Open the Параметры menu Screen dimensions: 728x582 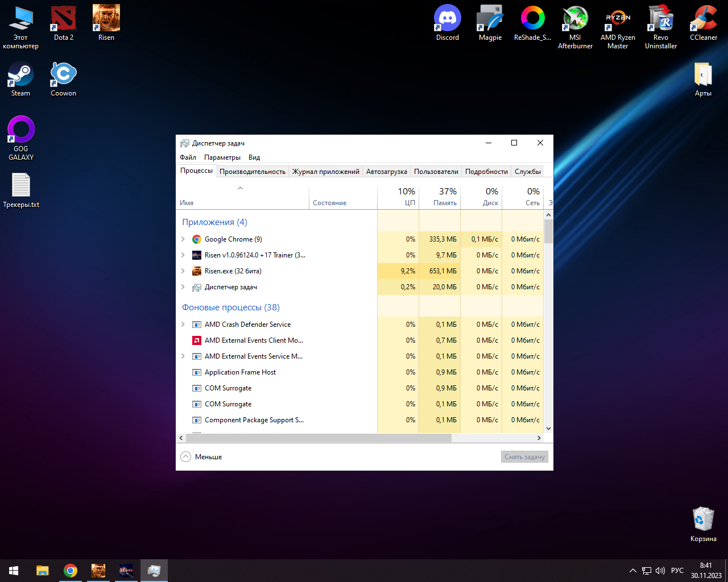(222, 157)
